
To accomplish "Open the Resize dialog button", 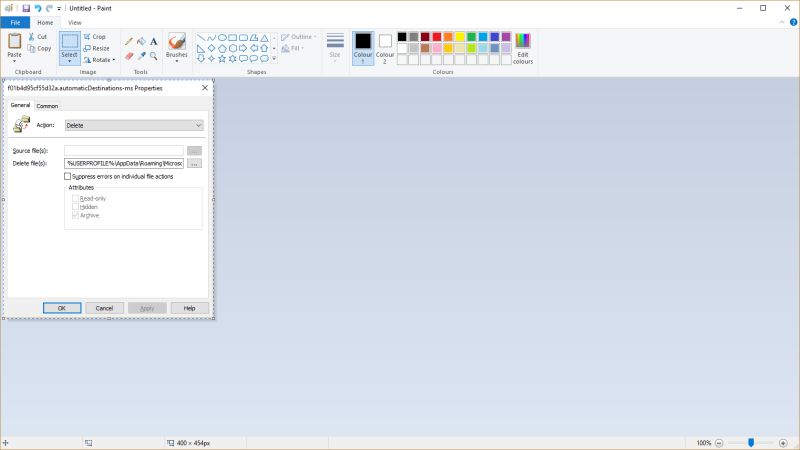I will pyautogui.click(x=96, y=48).
